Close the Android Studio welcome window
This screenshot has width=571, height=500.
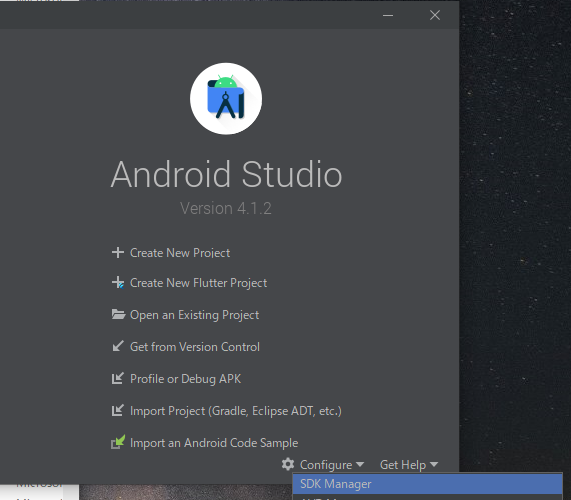click(x=435, y=15)
